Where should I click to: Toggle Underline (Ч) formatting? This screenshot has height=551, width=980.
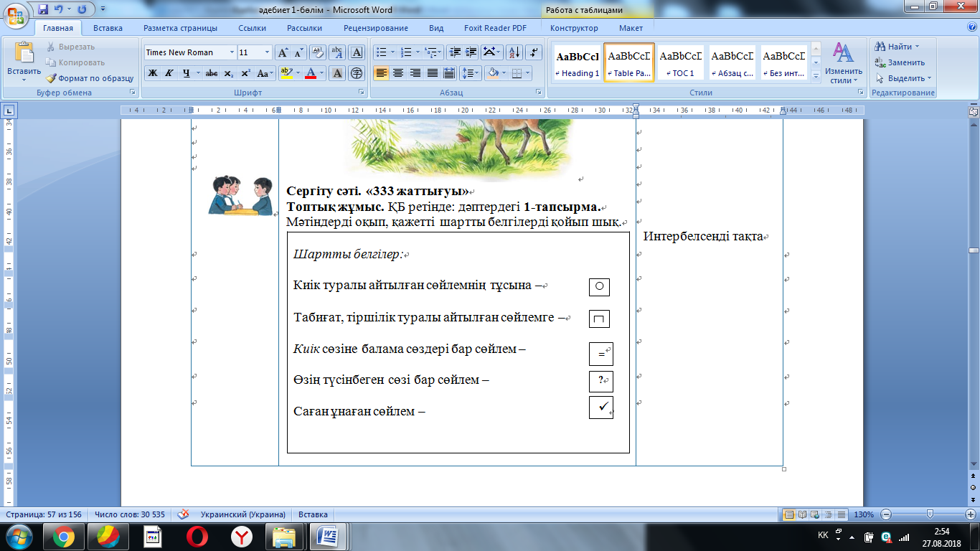pyautogui.click(x=187, y=73)
